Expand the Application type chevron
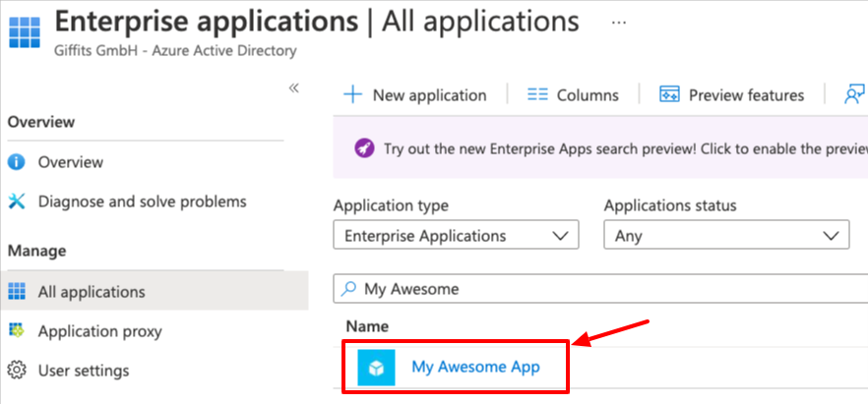 [561, 236]
